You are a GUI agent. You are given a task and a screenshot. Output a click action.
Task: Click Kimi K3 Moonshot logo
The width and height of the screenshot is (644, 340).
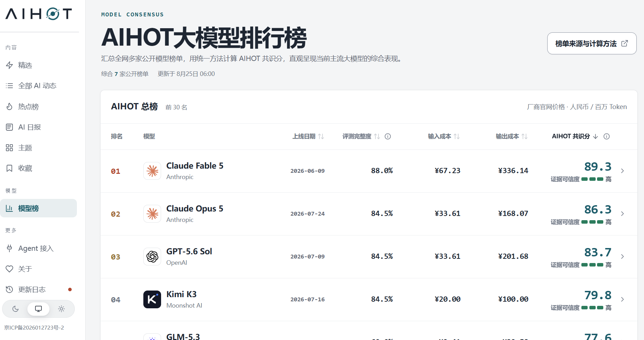152,299
